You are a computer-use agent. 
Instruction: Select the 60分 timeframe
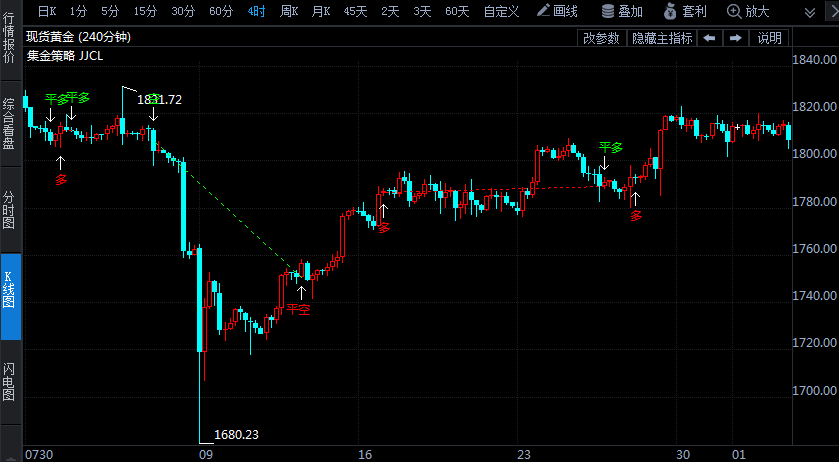click(x=221, y=11)
